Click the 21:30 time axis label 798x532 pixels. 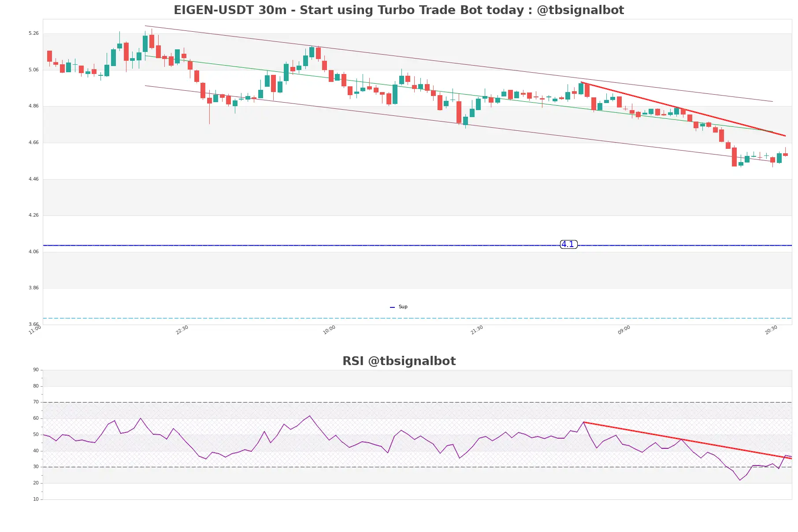pos(477,330)
